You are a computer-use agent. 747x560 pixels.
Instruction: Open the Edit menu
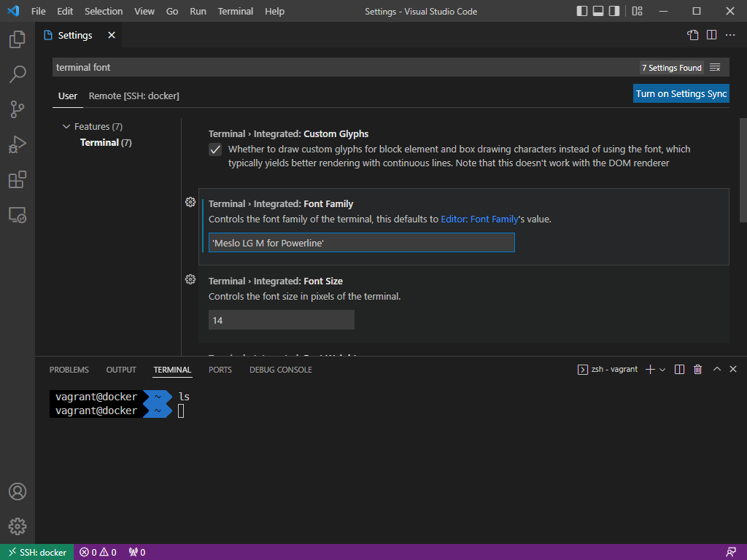point(65,12)
